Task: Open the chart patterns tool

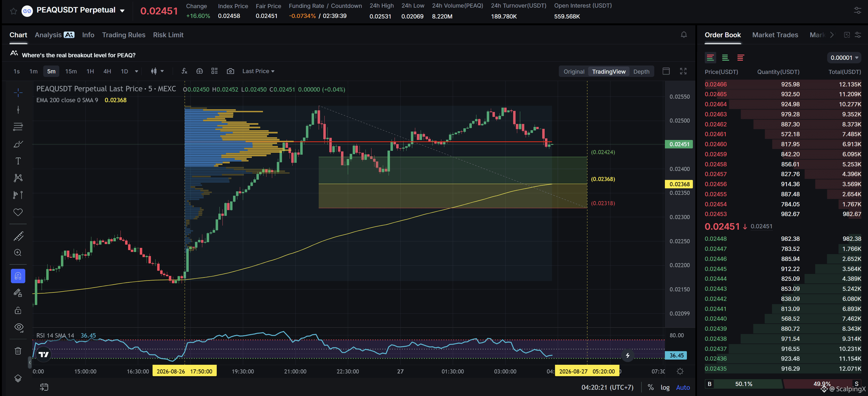Action: coord(18,178)
